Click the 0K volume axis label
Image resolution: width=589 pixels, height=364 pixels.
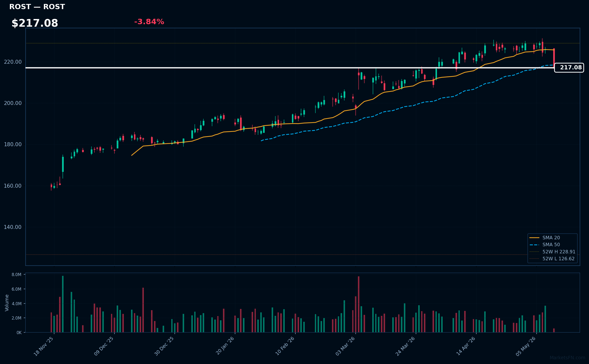(19, 333)
